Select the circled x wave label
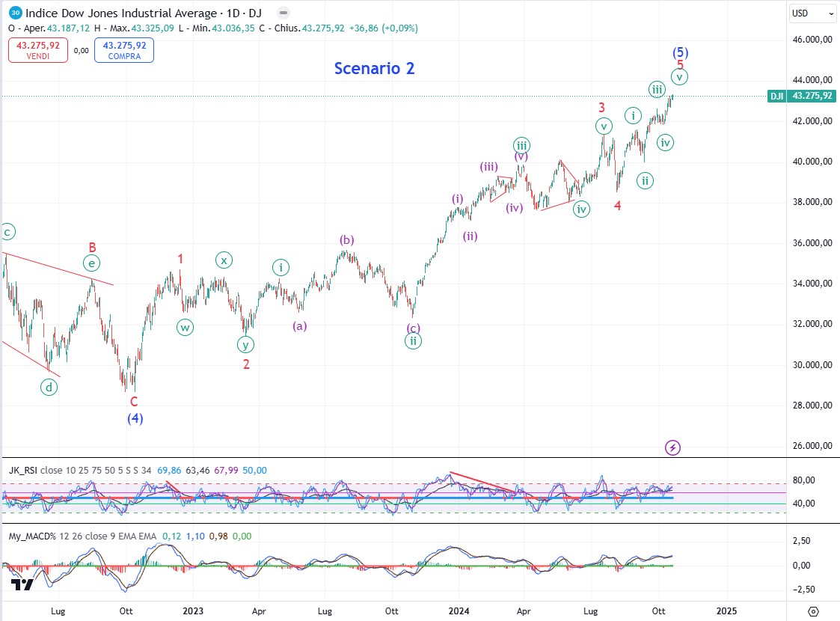The width and height of the screenshot is (840, 621). [x=224, y=260]
